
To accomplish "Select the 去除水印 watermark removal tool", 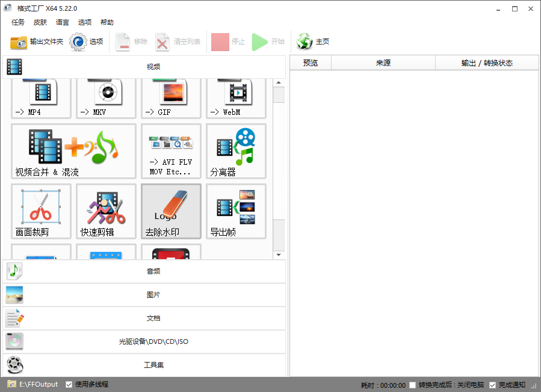I will click(x=171, y=211).
